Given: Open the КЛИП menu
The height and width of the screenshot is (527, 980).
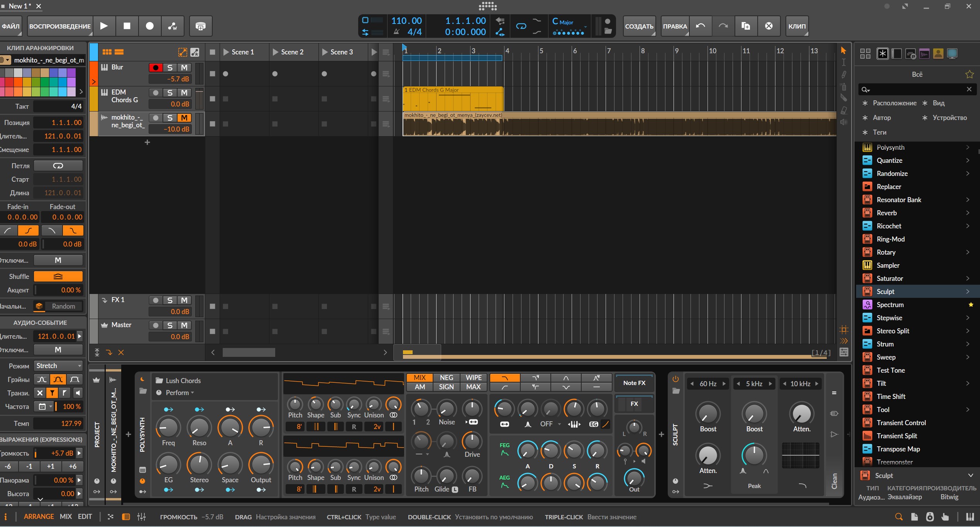Looking at the screenshot, I should (x=797, y=26).
